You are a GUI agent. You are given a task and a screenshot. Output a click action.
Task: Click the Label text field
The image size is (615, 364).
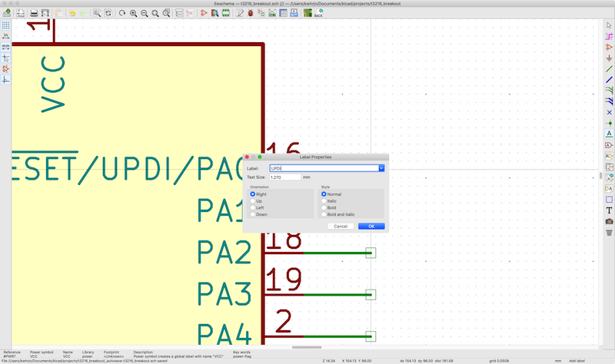pyautogui.click(x=324, y=168)
